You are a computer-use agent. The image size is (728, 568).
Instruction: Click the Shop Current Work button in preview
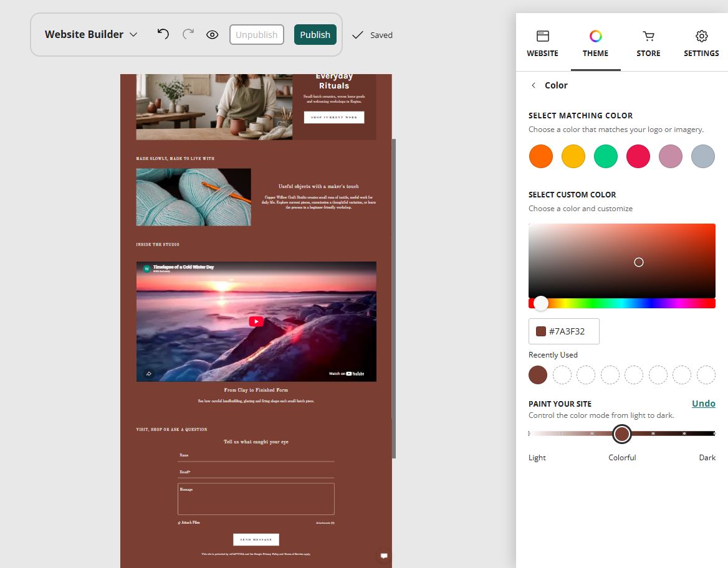click(334, 118)
